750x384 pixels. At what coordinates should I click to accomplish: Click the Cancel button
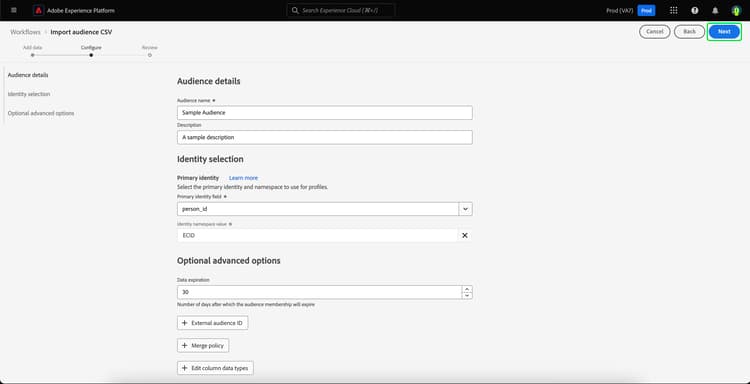(654, 32)
